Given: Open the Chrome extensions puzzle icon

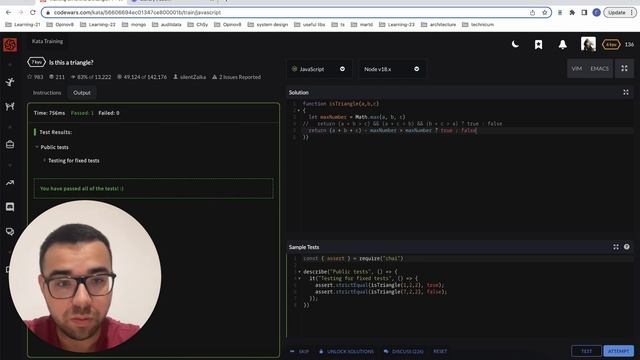Looking at the screenshot, I should (572, 13).
